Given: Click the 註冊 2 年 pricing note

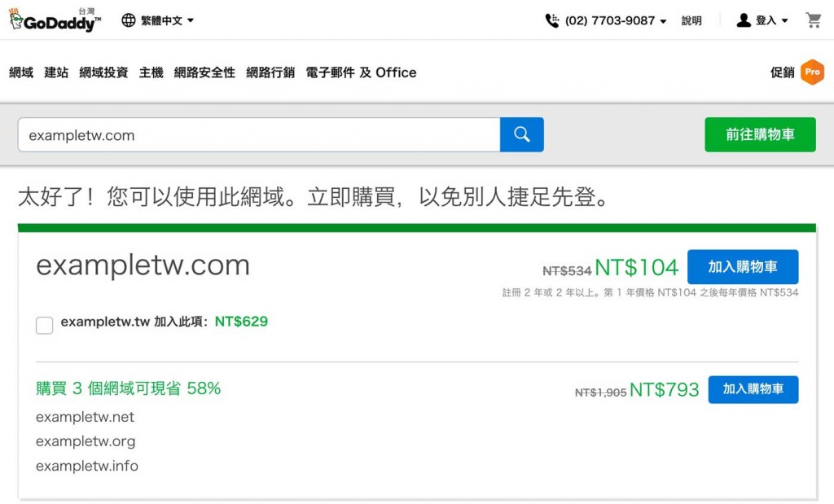Looking at the screenshot, I should (650, 292).
